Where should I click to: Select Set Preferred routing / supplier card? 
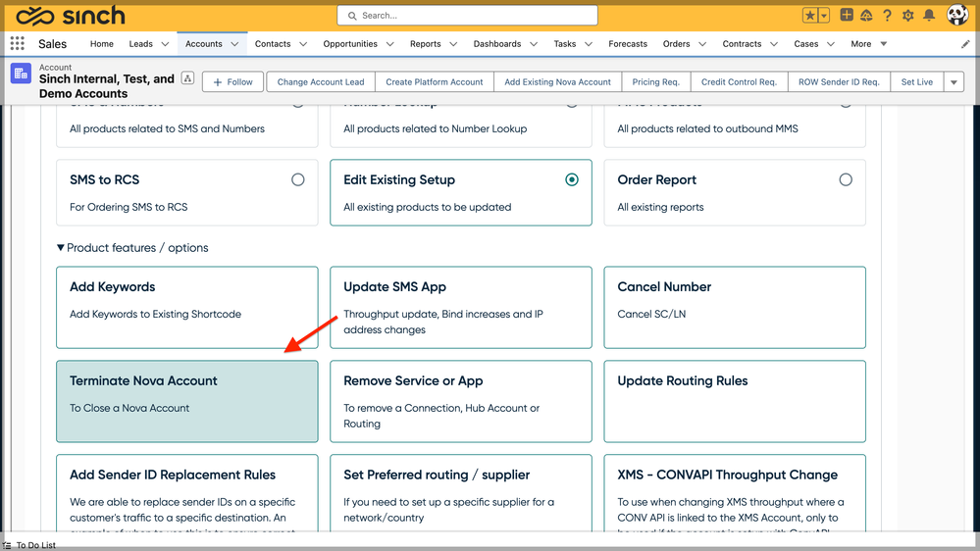point(461,493)
